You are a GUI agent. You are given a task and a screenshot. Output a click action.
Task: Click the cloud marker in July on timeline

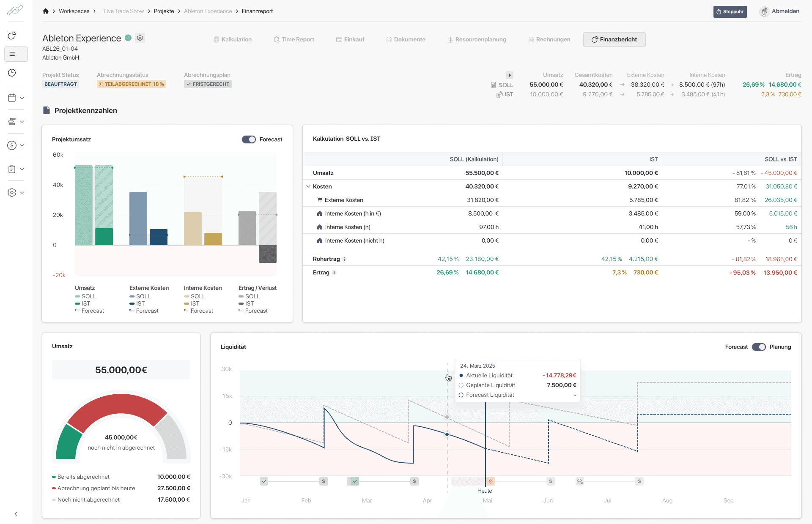coord(580,481)
